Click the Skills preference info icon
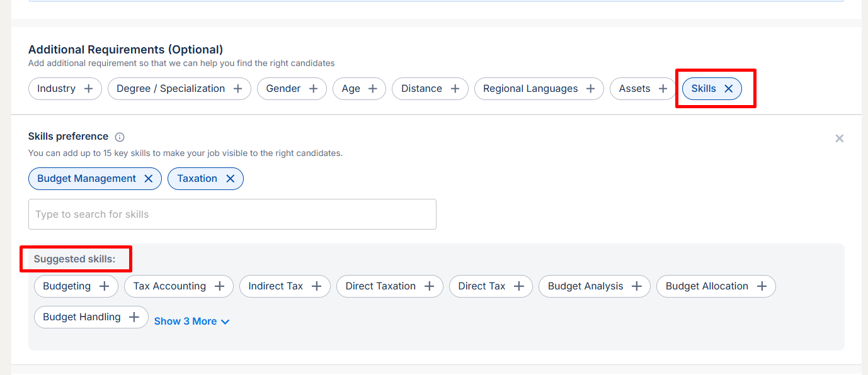The image size is (868, 375). [120, 137]
